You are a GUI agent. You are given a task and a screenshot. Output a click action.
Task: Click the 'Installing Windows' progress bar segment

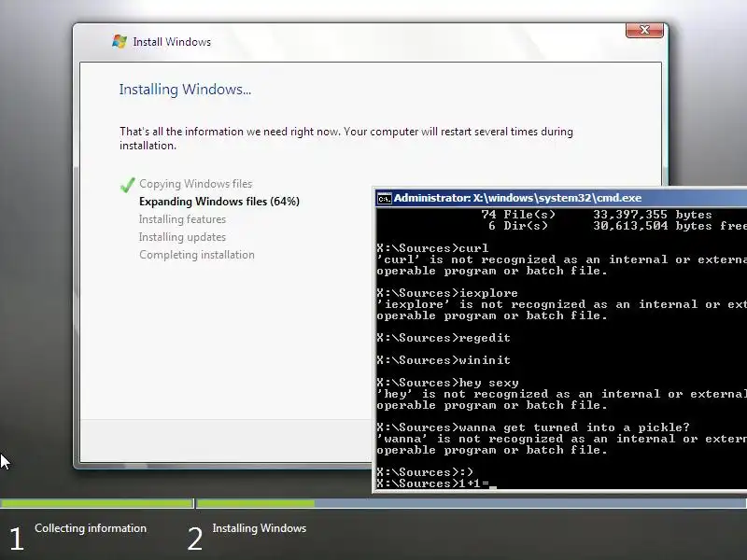tap(472, 503)
